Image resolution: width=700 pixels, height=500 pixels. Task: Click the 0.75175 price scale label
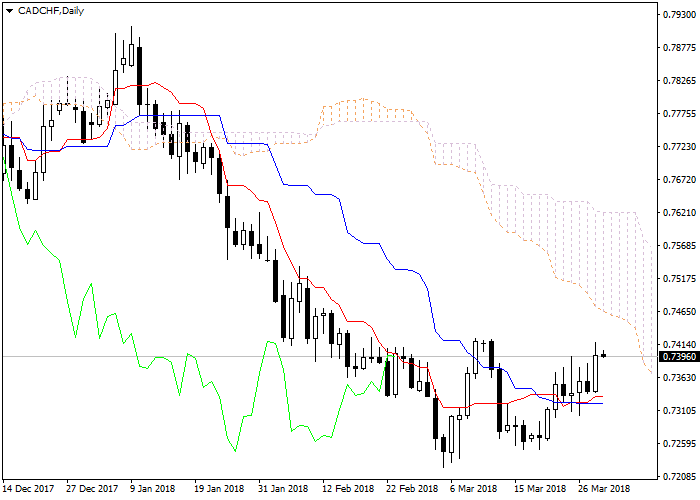tap(679, 279)
